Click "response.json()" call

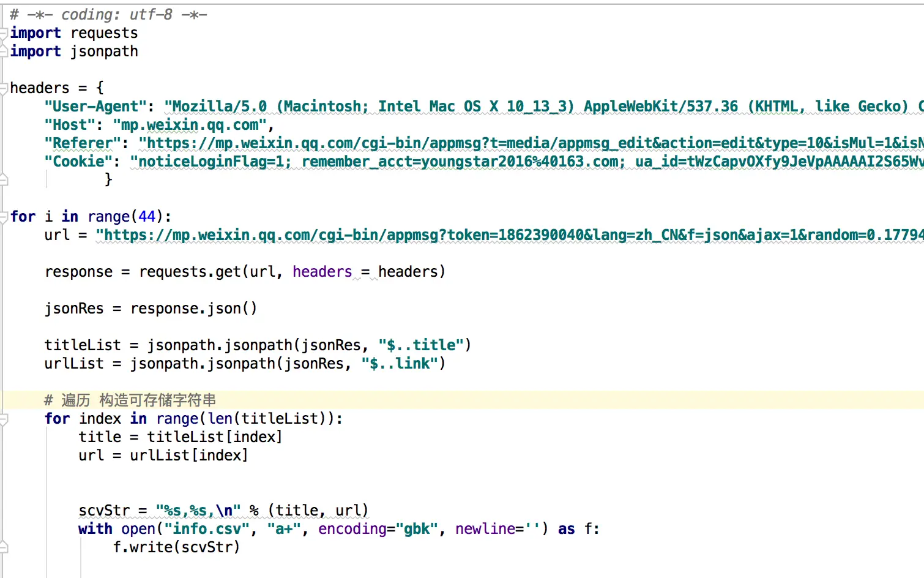pos(194,309)
